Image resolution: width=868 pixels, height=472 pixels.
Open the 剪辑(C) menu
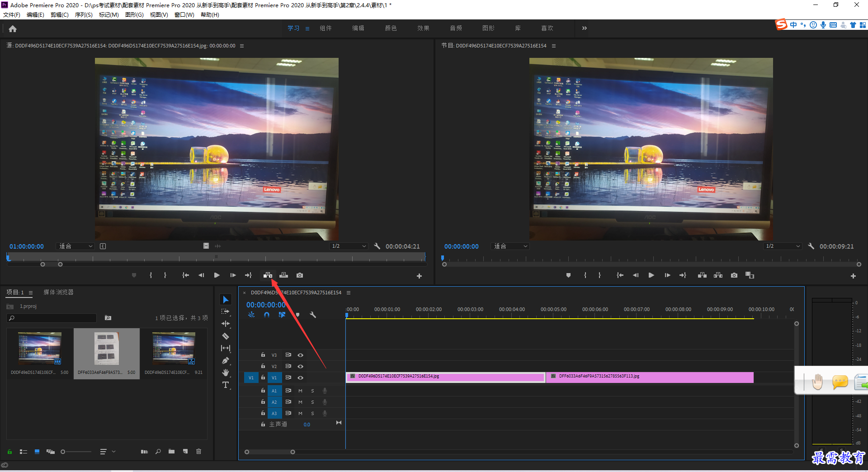[x=59, y=14]
